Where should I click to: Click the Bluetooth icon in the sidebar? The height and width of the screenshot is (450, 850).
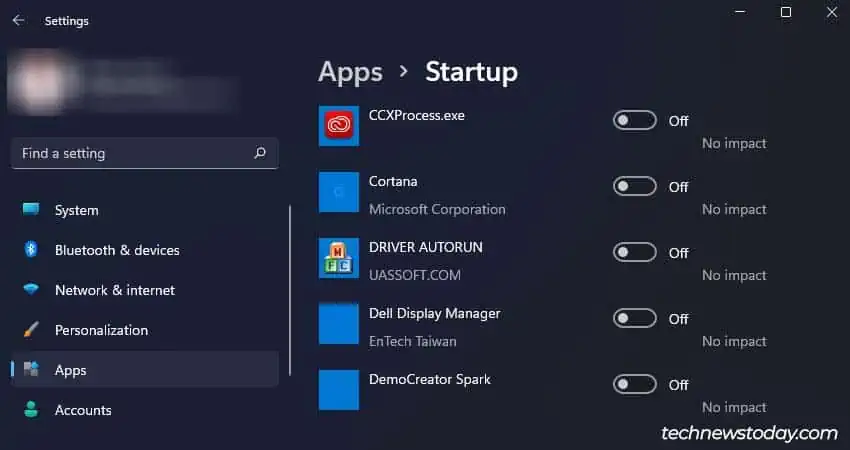pyautogui.click(x=31, y=249)
